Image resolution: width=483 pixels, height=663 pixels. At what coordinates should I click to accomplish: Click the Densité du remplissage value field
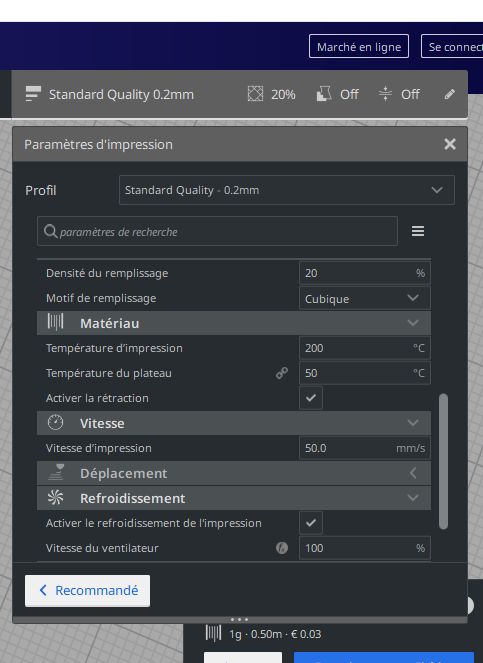coord(365,273)
